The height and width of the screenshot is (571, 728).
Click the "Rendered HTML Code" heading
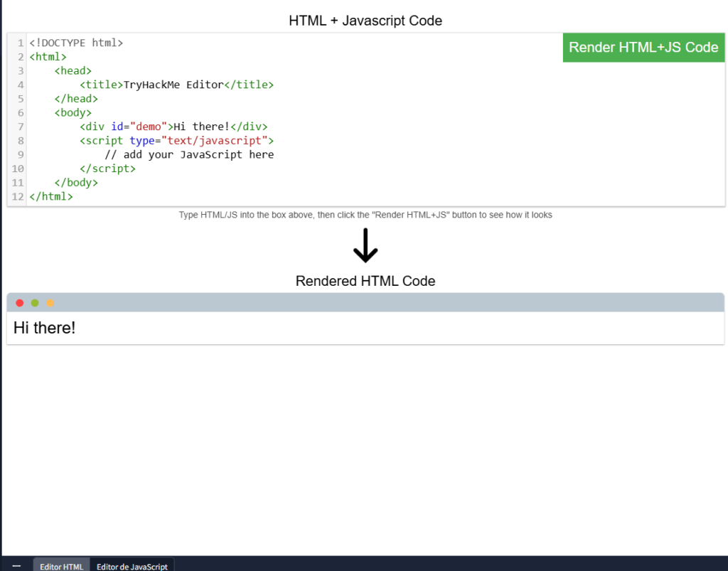tap(365, 281)
